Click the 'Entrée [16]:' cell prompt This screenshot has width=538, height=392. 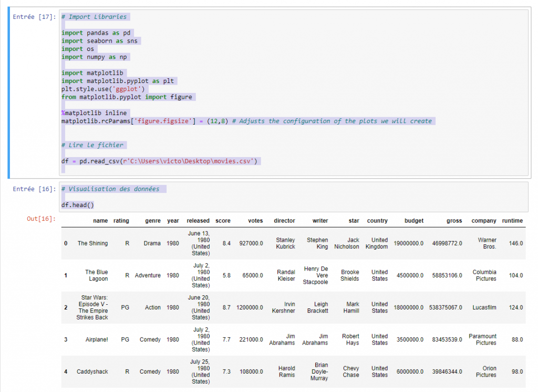coord(34,189)
